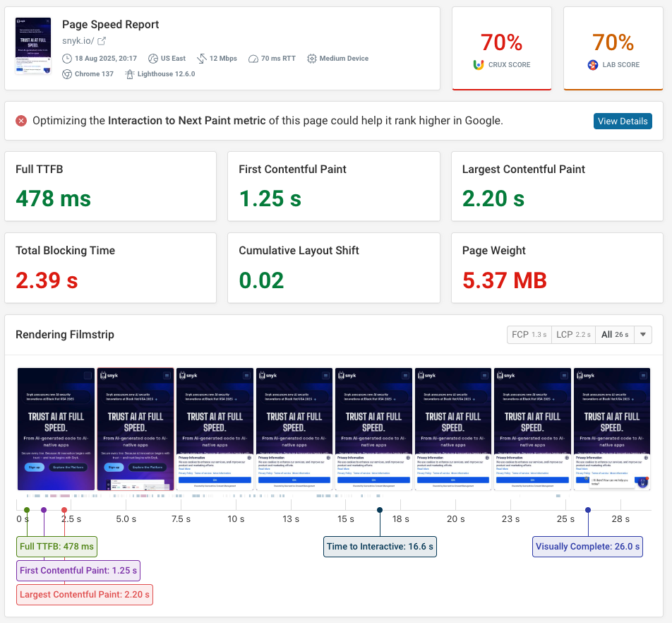
Task: Switch filmstrip to LCP 2.2 s view
Action: click(573, 335)
